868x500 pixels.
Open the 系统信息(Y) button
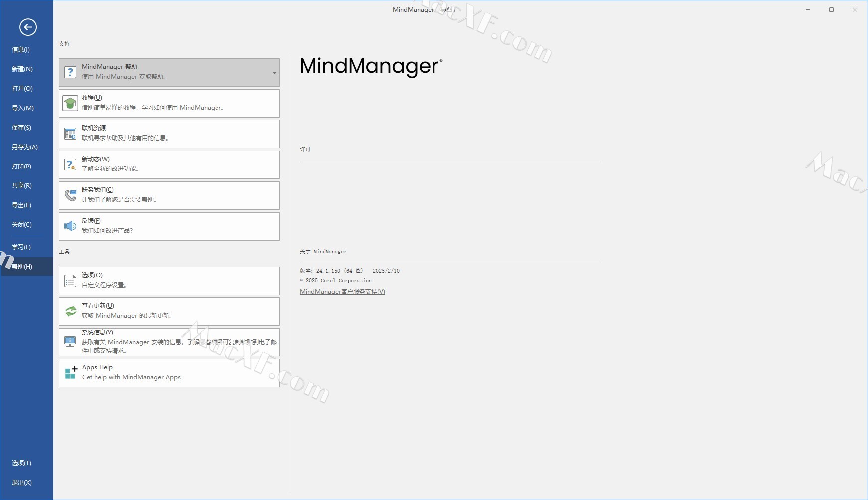pos(169,342)
